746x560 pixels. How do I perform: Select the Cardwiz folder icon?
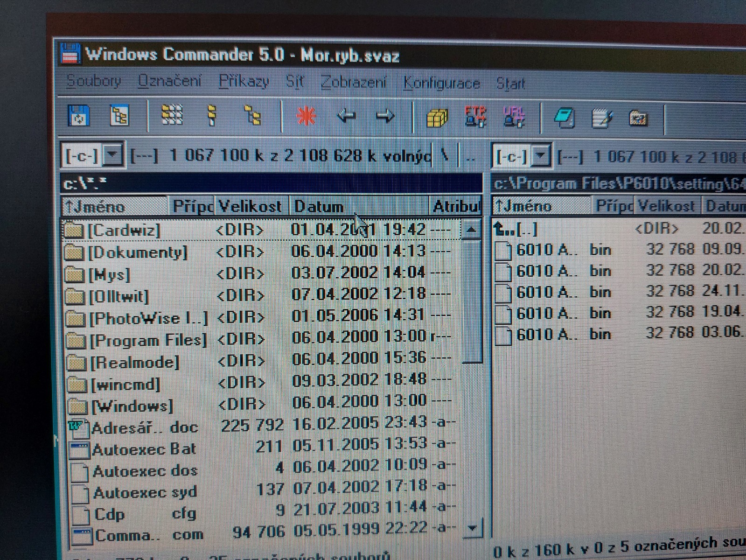(73, 230)
